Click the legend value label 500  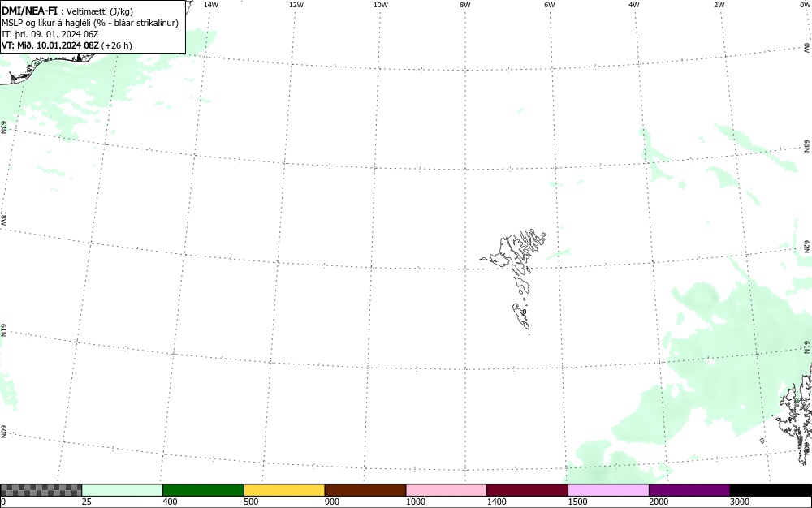click(251, 502)
